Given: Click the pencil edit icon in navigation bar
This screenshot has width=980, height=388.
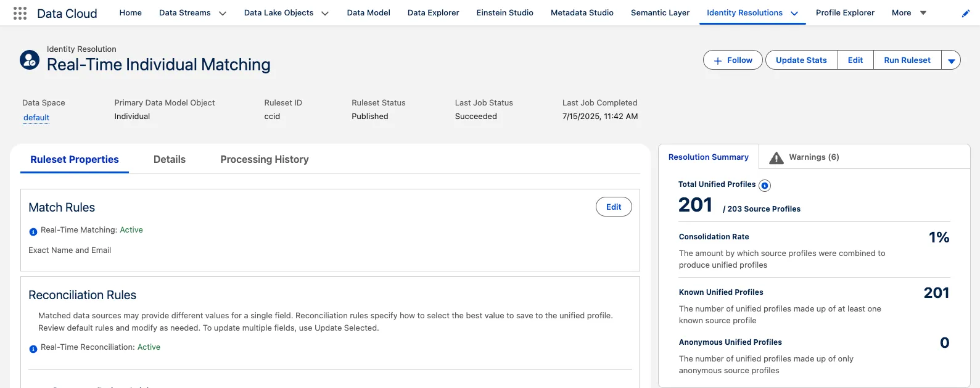Looking at the screenshot, I should click(965, 14).
